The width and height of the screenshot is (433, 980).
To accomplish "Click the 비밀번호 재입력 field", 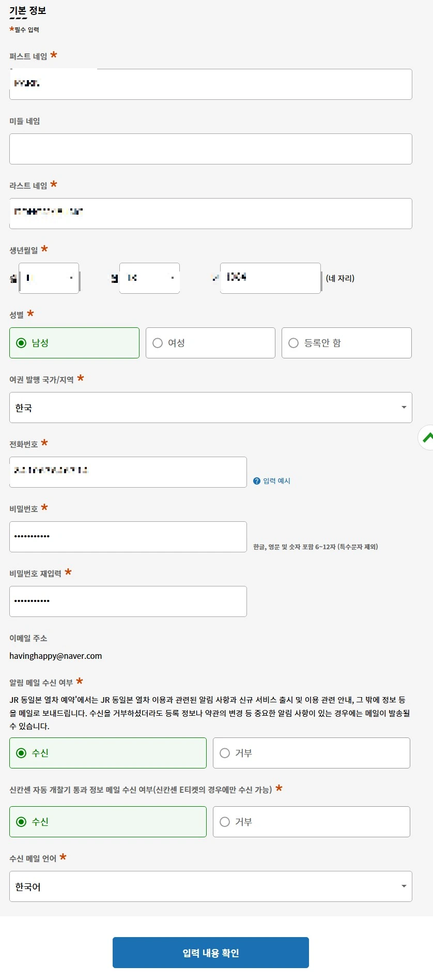I will 127,601.
